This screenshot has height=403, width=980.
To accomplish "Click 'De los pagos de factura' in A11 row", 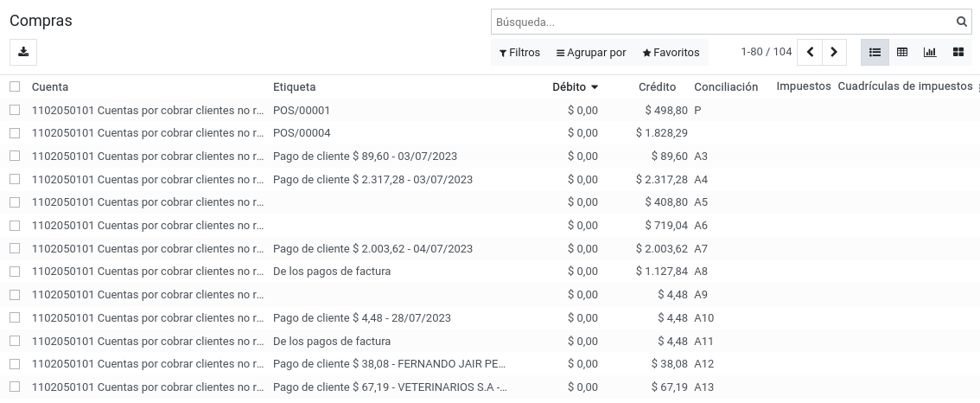I will tap(332, 341).
